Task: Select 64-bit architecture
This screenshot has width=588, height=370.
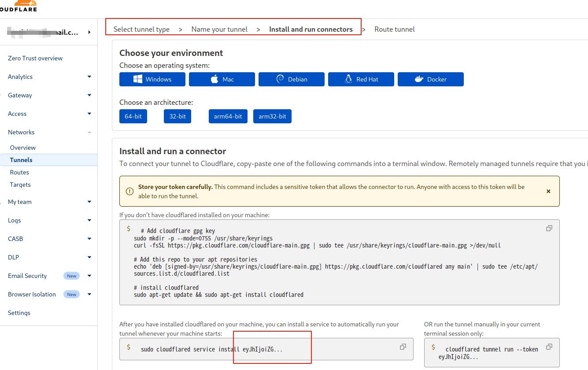Action: (133, 116)
